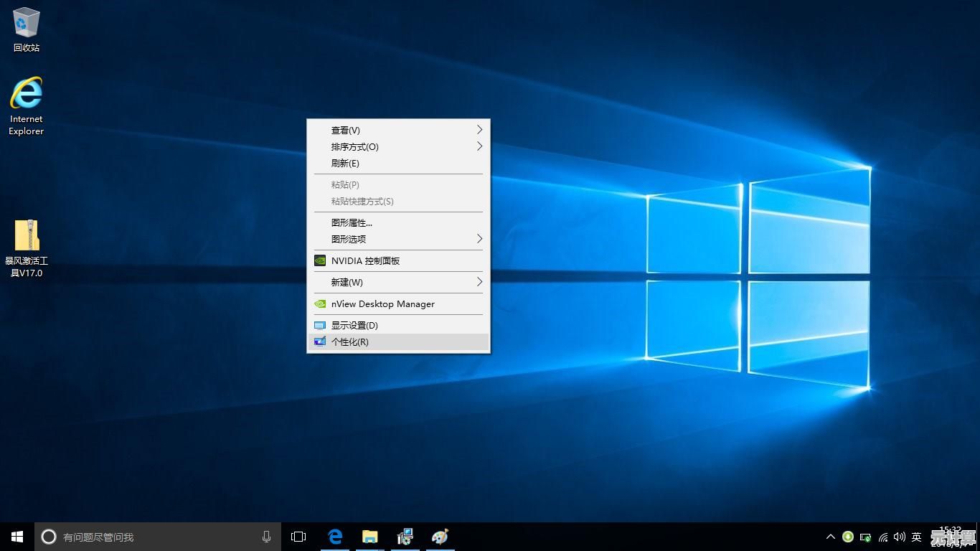
Task: Open File Explorer from the taskbar
Action: [x=370, y=537]
